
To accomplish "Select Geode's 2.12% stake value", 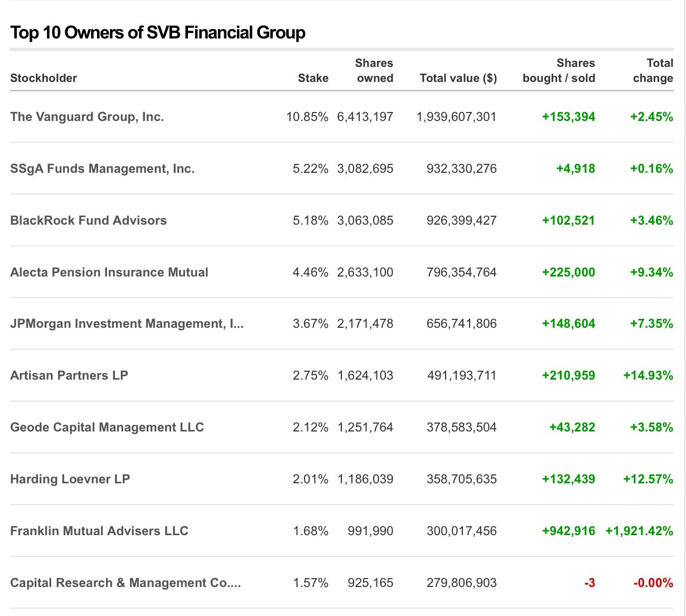I will click(311, 428).
